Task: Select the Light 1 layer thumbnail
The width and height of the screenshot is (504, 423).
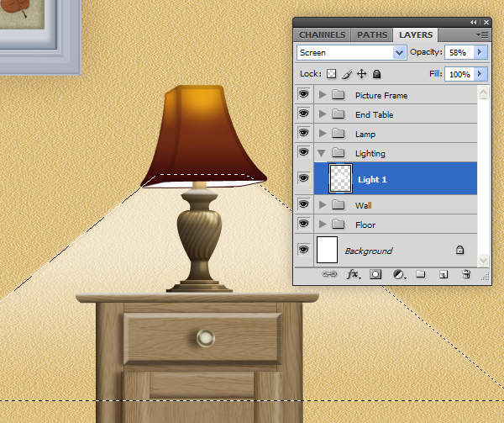Action: pyautogui.click(x=339, y=179)
